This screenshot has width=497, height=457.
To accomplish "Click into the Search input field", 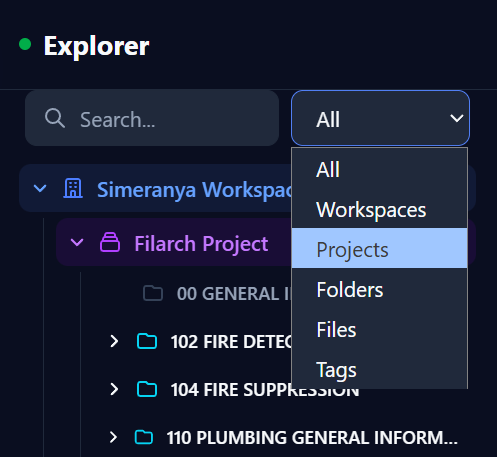I will (152, 118).
